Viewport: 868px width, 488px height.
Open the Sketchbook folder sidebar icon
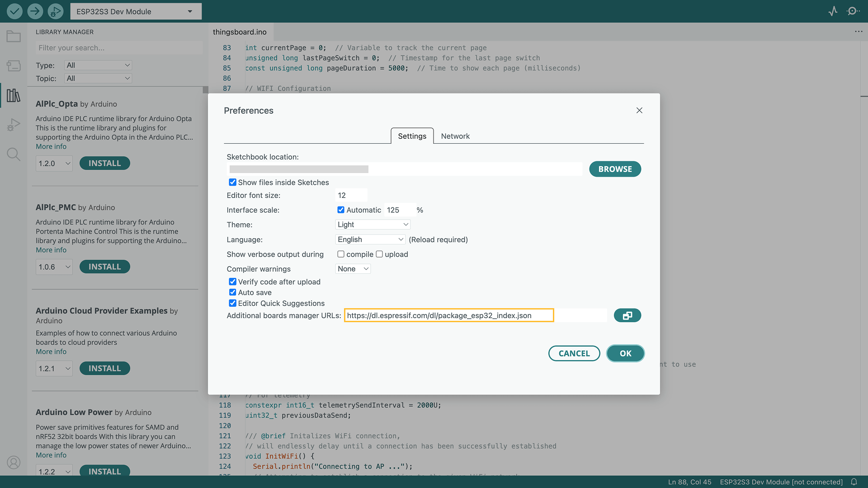coord(14,37)
